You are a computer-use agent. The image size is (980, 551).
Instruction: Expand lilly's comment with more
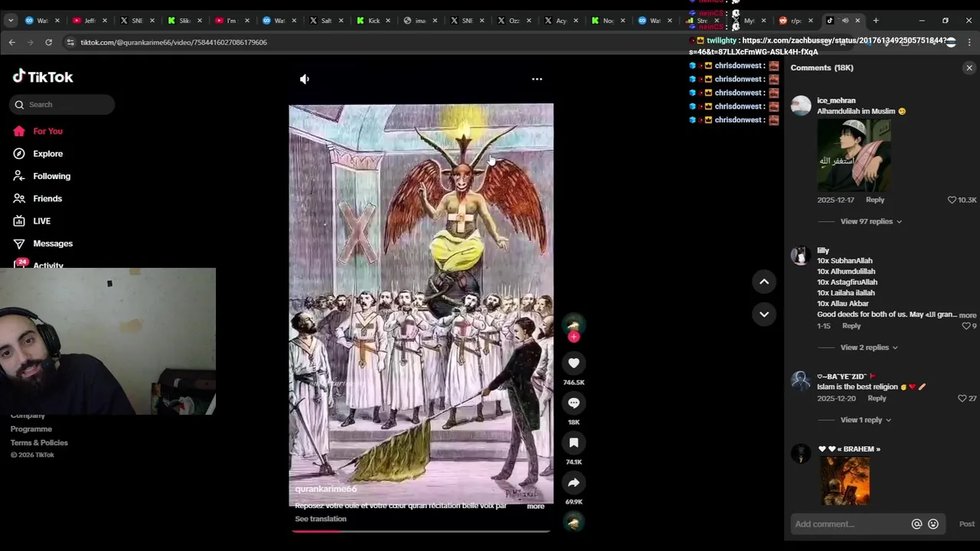pos(968,315)
